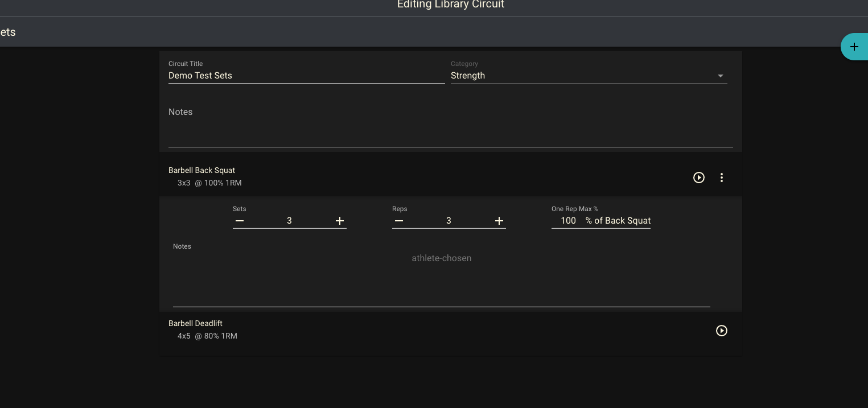The width and height of the screenshot is (868, 408).
Task: Increase the Reps count with plus
Action: (499, 221)
